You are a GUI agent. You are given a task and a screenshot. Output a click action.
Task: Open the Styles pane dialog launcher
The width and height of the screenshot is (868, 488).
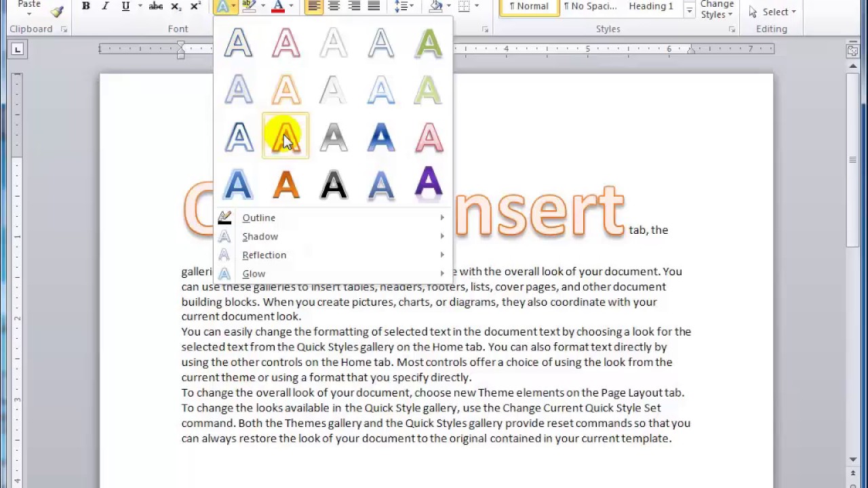point(732,29)
